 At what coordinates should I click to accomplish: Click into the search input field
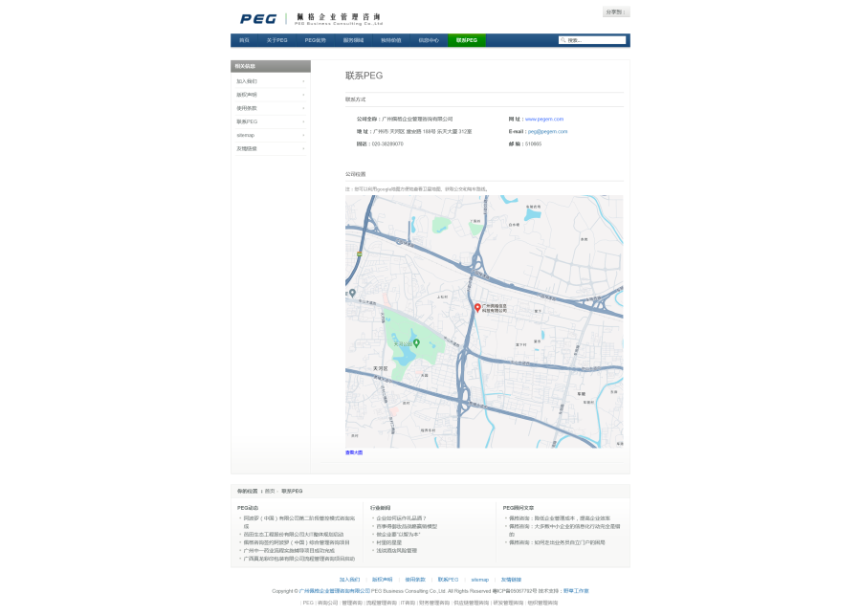pos(595,40)
